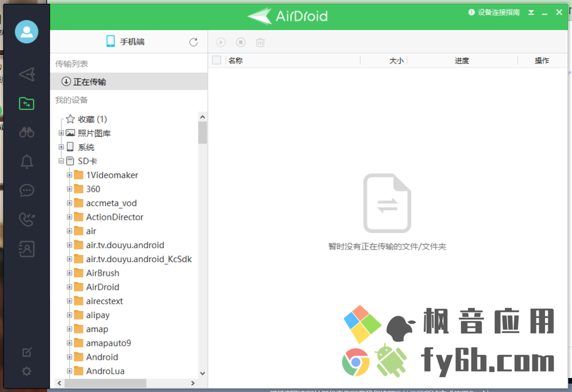Select the amap folder

[x=97, y=329]
